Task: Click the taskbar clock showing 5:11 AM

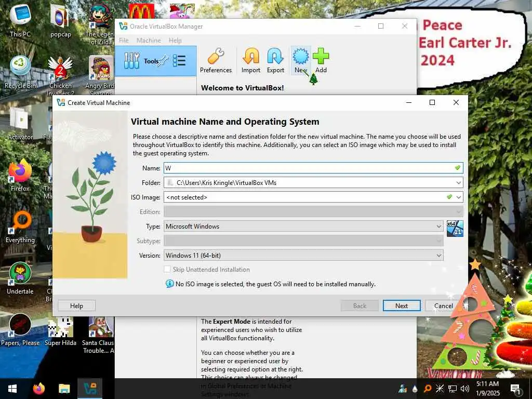Action: 487,389
